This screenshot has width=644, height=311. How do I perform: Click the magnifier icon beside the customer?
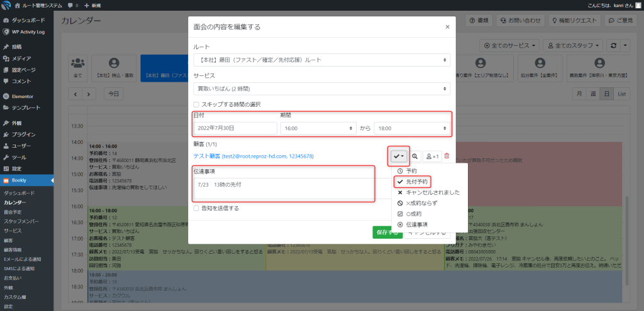[416, 156]
